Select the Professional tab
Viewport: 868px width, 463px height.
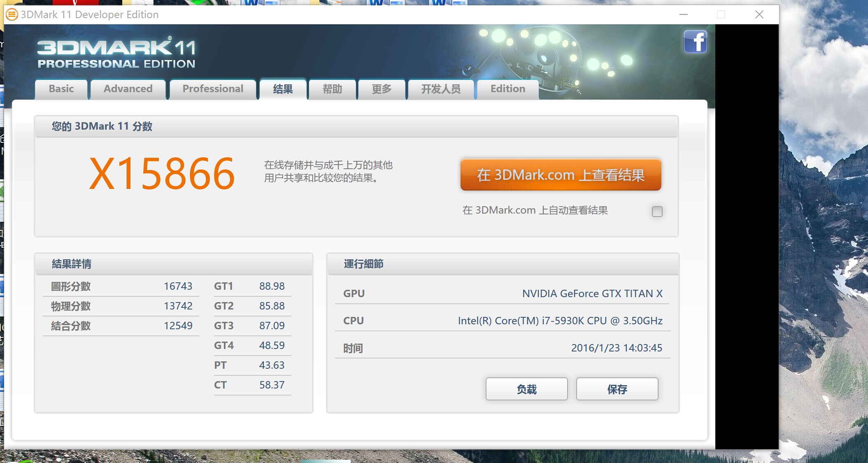pyautogui.click(x=213, y=89)
